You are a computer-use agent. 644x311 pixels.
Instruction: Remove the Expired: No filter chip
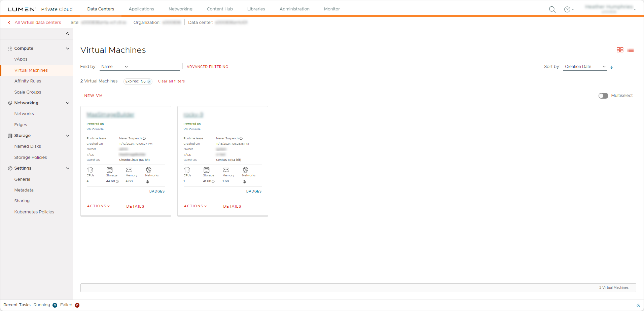149,81
